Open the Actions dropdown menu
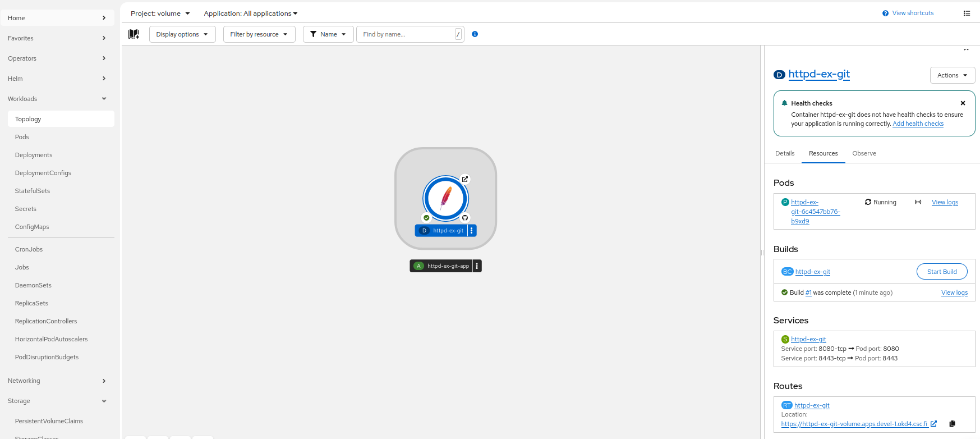980x439 pixels. 952,75
